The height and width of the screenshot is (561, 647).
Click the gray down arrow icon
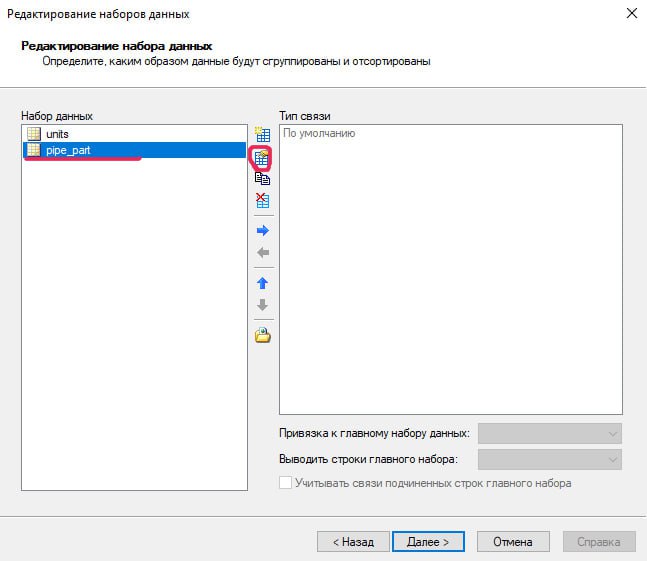263,305
